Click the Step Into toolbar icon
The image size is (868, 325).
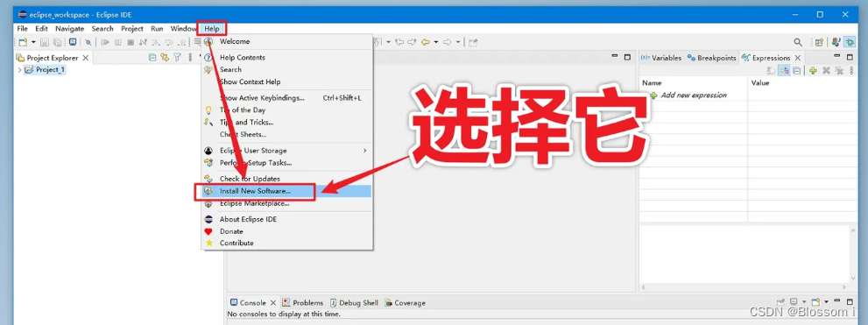(x=156, y=43)
